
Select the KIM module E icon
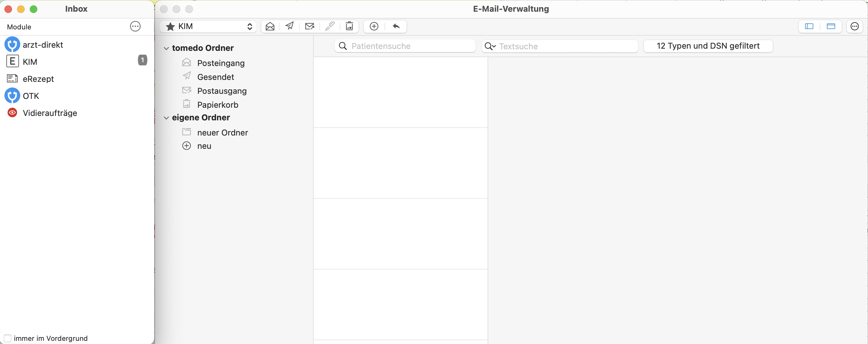coord(12,61)
